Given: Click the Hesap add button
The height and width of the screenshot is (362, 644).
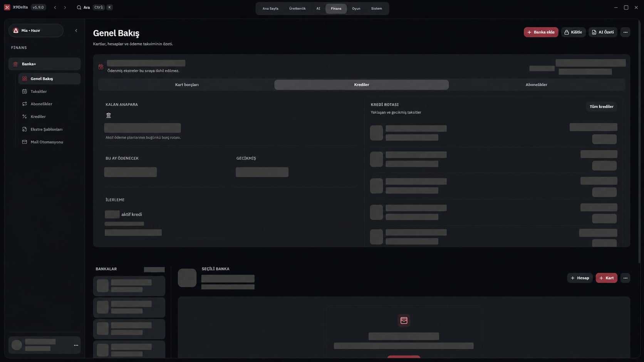Looking at the screenshot, I should click(580, 278).
